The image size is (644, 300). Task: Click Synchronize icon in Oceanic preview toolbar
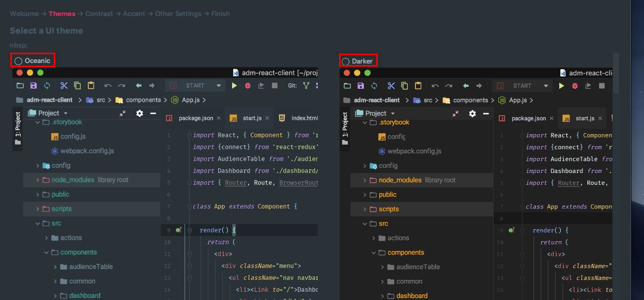[47, 86]
